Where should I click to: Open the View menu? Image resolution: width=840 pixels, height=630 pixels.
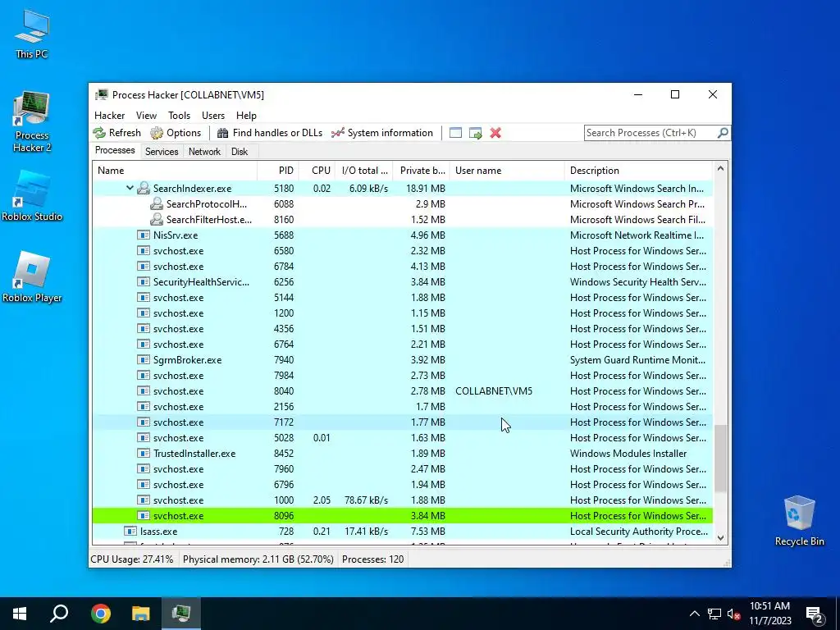click(146, 115)
